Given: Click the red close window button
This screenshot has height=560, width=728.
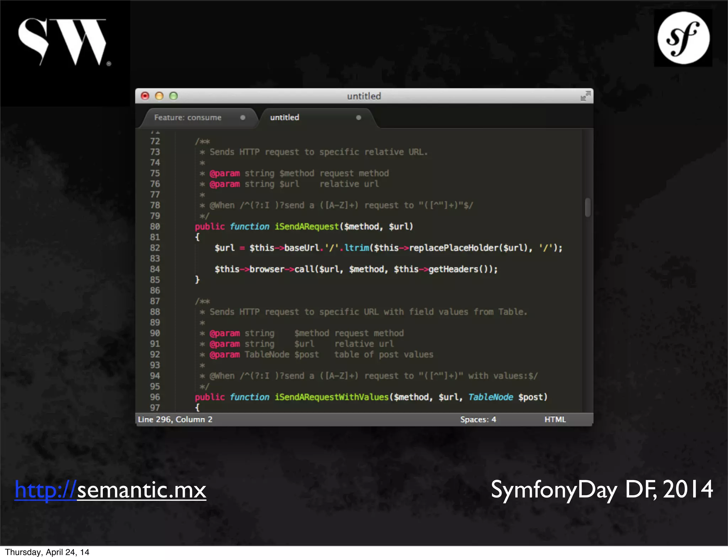Looking at the screenshot, I should click(145, 96).
